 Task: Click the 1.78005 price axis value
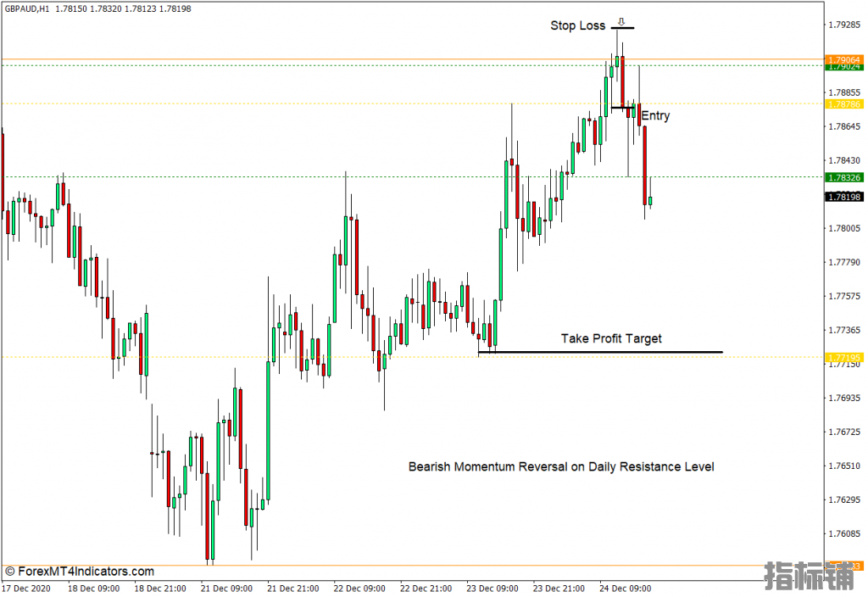[x=844, y=228]
